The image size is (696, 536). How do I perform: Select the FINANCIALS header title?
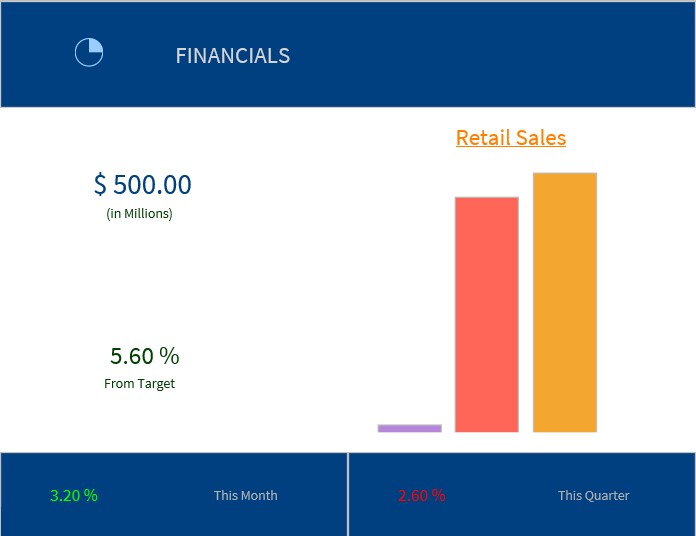(232, 56)
